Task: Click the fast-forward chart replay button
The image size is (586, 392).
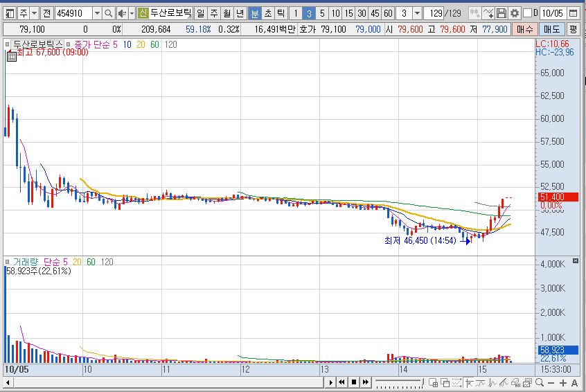Action: pyautogui.click(x=366, y=382)
